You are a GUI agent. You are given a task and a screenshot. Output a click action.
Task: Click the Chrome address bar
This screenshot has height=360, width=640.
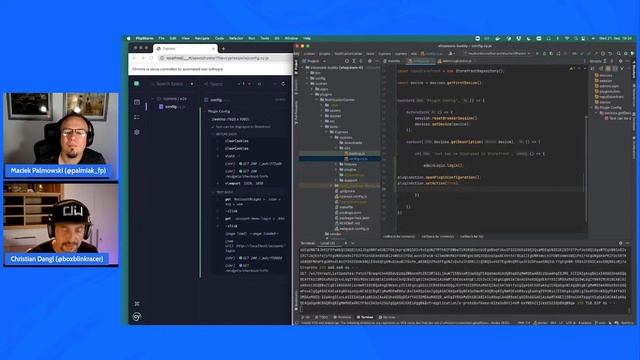224,58
